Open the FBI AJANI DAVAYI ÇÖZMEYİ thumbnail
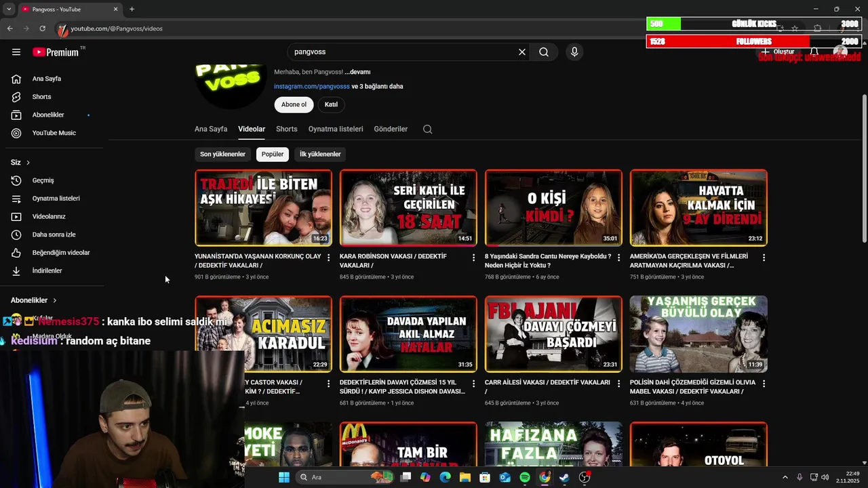868x488 pixels. (x=553, y=333)
